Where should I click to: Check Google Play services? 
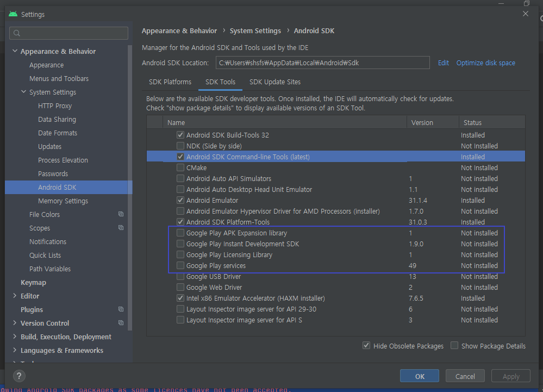180,265
